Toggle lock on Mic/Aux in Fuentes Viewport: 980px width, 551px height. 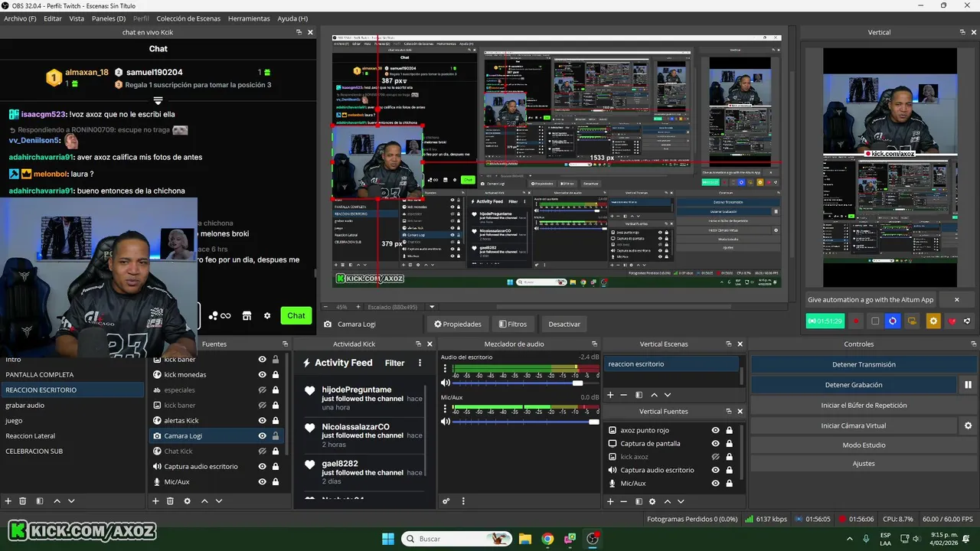coord(276,481)
